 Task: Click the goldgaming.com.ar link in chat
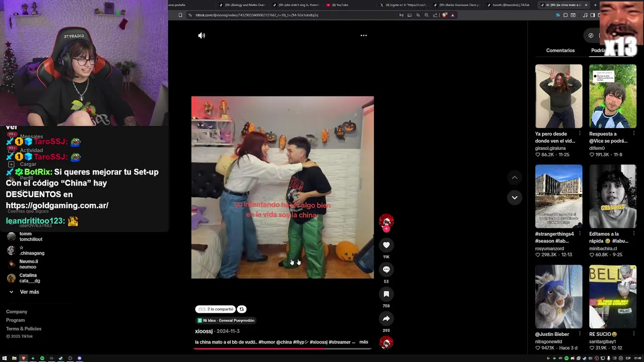tap(57, 205)
